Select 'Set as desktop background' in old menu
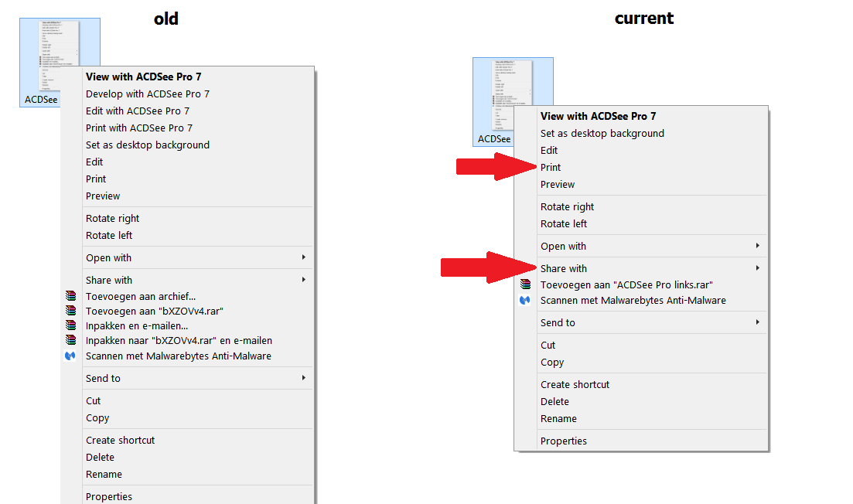This screenshot has width=853, height=504. pyautogui.click(x=148, y=145)
